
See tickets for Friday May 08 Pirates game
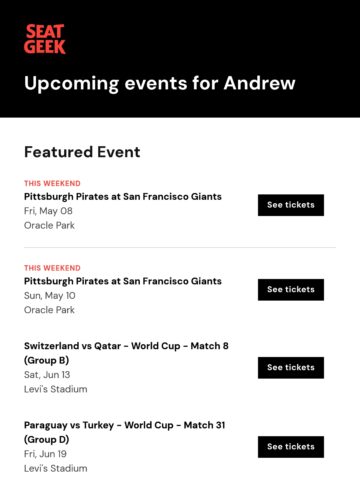(291, 205)
